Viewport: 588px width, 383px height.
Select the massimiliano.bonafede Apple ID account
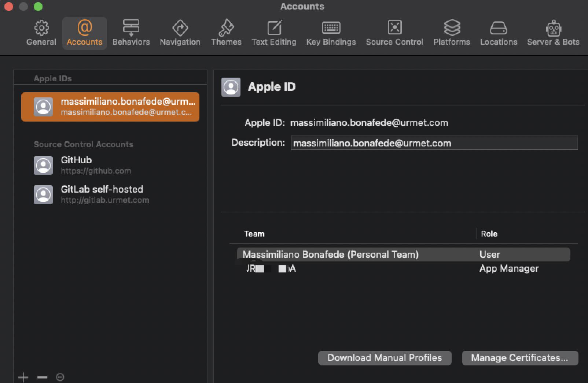110,107
